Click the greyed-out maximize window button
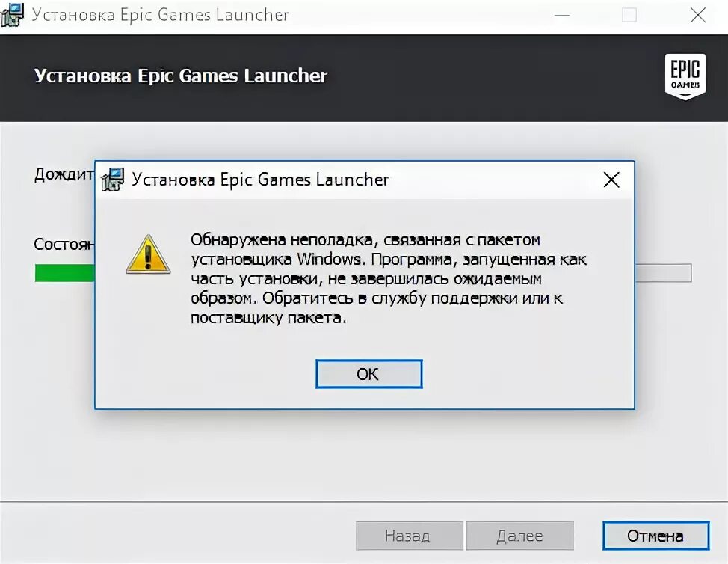728x564 pixels. 629,15
